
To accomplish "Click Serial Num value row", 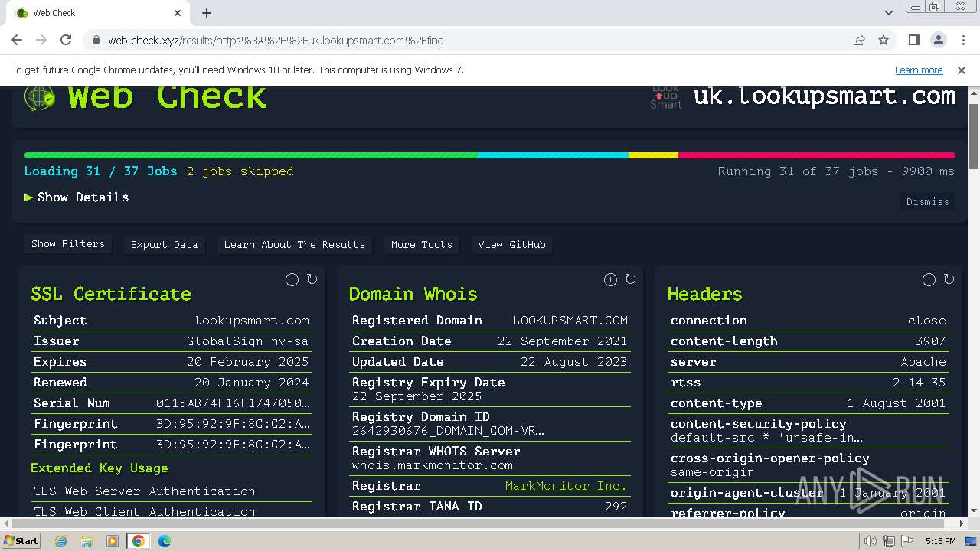I will pos(171,403).
